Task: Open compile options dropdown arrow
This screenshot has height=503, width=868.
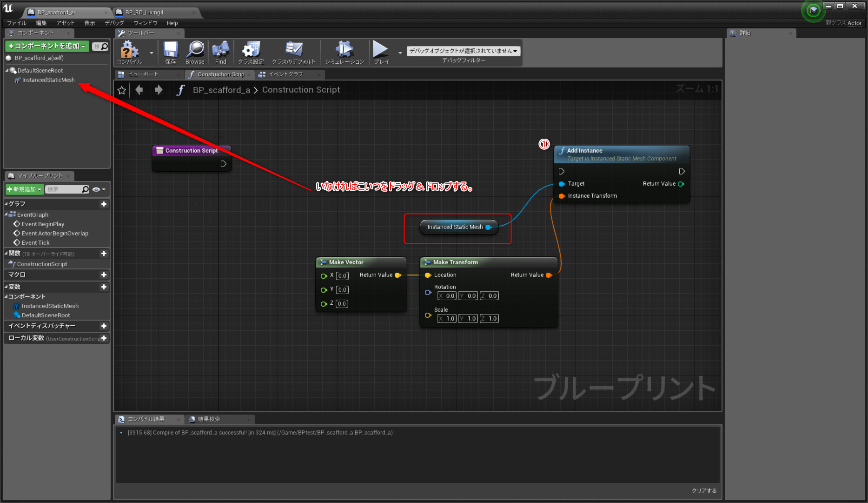Action: (152, 53)
